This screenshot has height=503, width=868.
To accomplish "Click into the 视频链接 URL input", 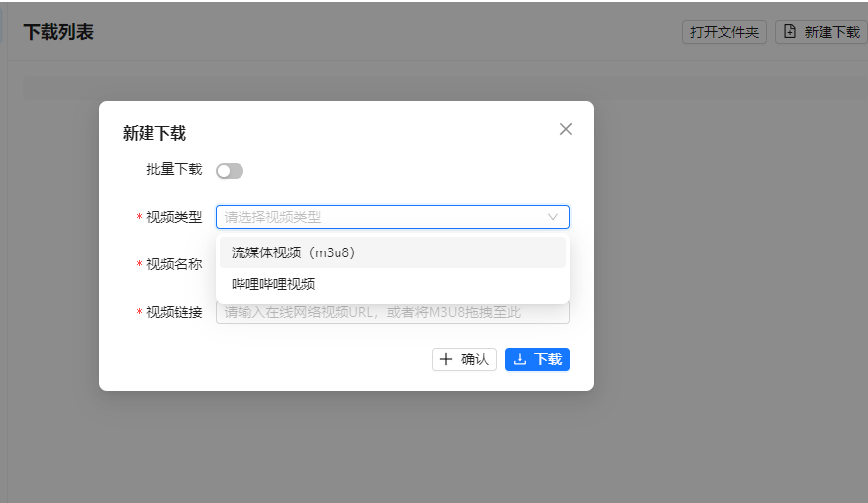I will point(393,313).
